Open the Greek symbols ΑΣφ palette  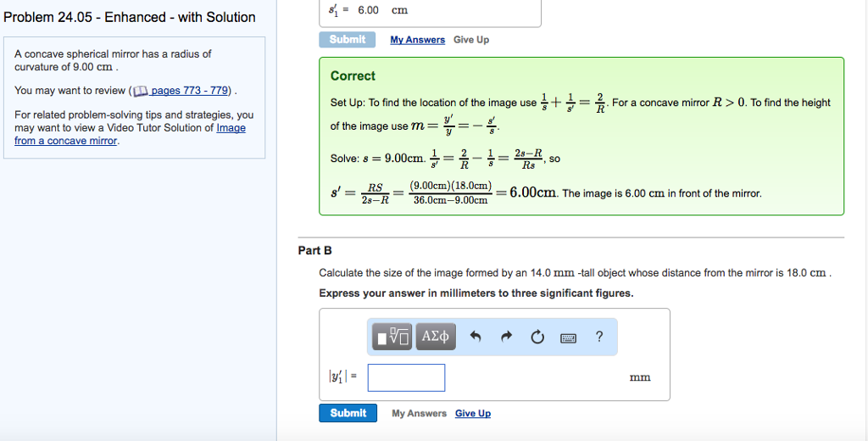(436, 337)
